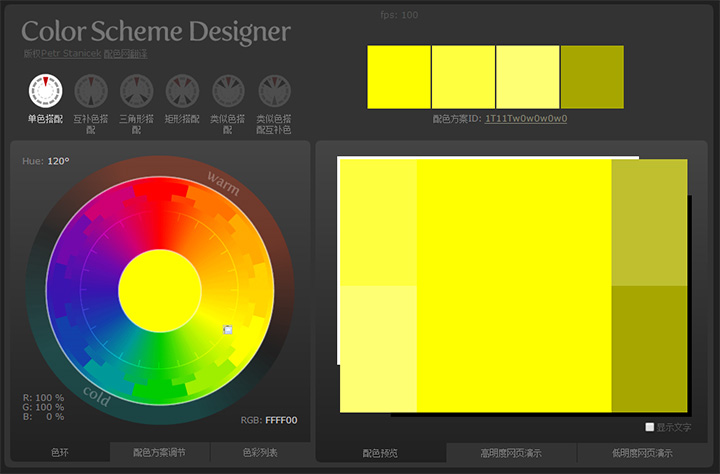
Task: Switch to the 色环 tab
Action: [x=60, y=452]
